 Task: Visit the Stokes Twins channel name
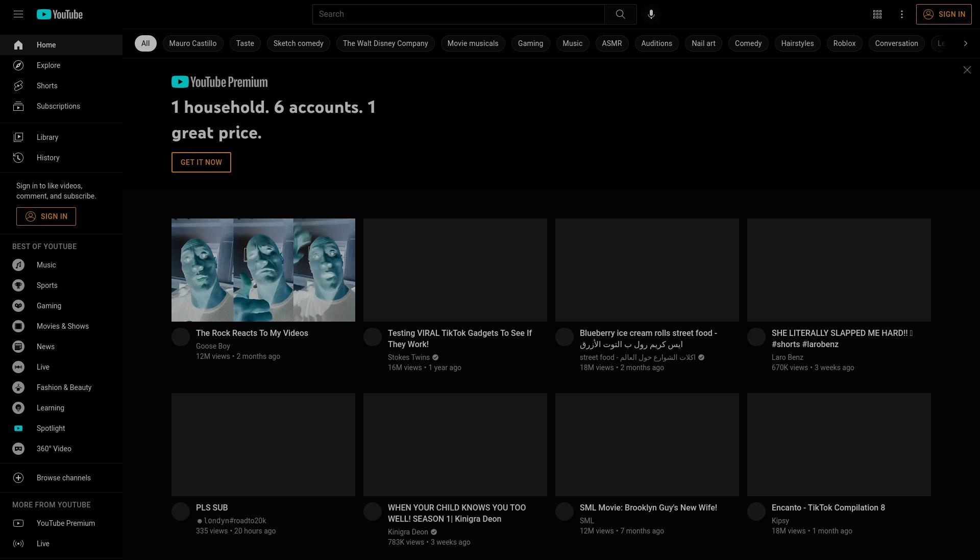click(409, 357)
